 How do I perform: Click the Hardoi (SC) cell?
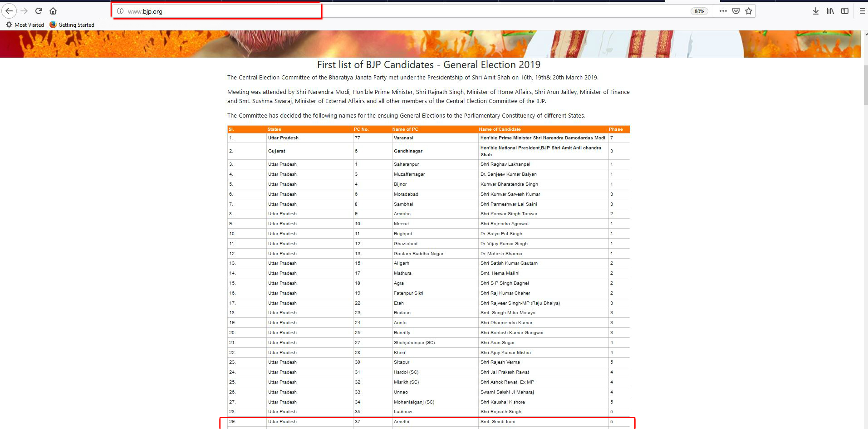[x=435, y=372]
